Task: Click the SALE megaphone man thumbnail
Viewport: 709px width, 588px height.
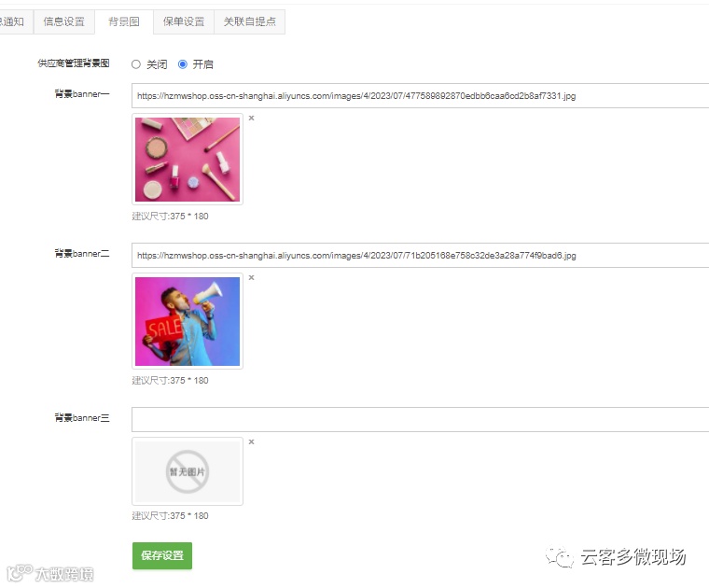Action: 188,321
